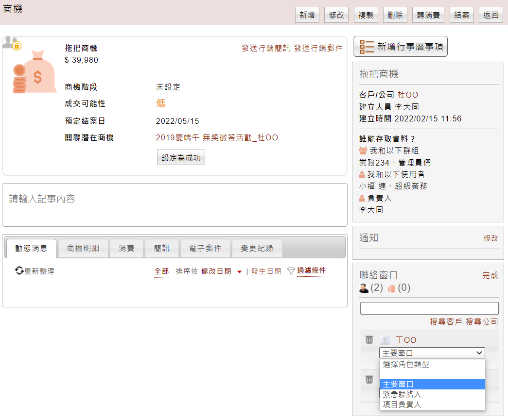The image size is (508, 420).
Task: Click the 修改 button in header
Action: [336, 15]
